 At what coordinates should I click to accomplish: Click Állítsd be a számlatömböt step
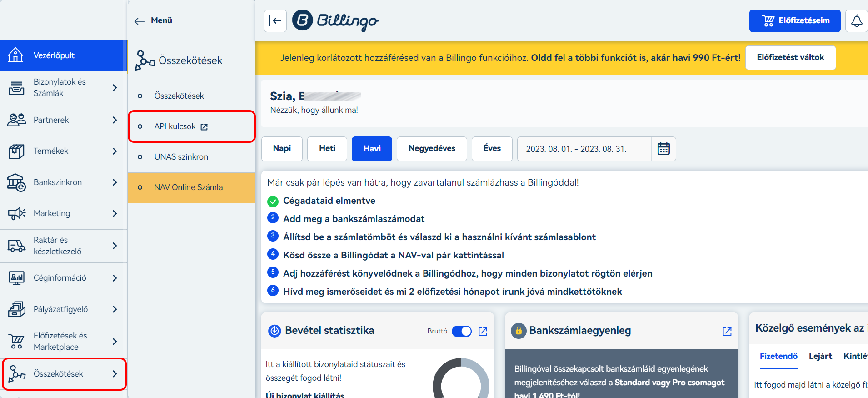tap(439, 237)
